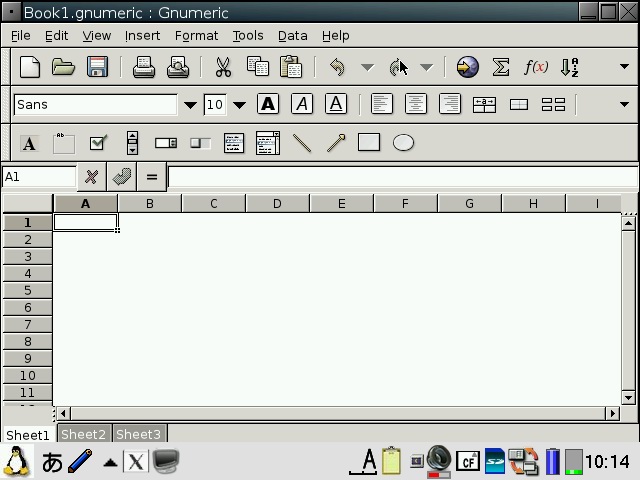The image size is (640, 480).
Task: Click the column C header
Action: [x=213, y=204]
